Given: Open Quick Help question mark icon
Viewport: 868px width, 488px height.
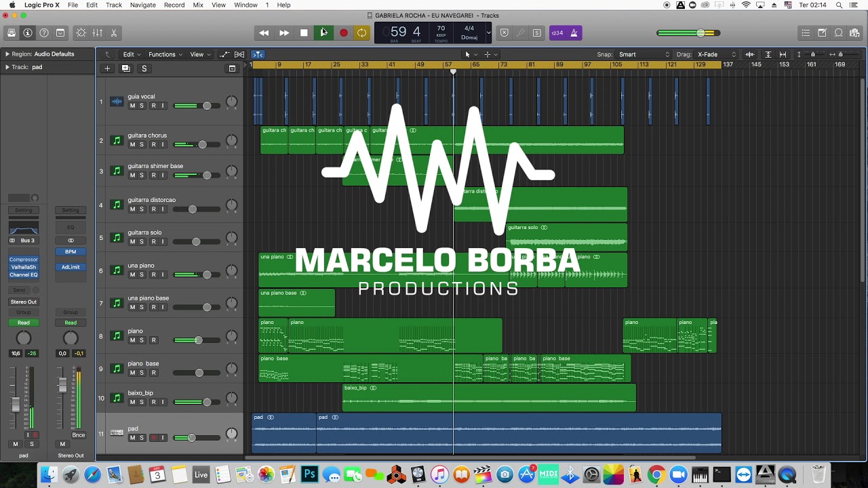Looking at the screenshot, I should (x=44, y=33).
